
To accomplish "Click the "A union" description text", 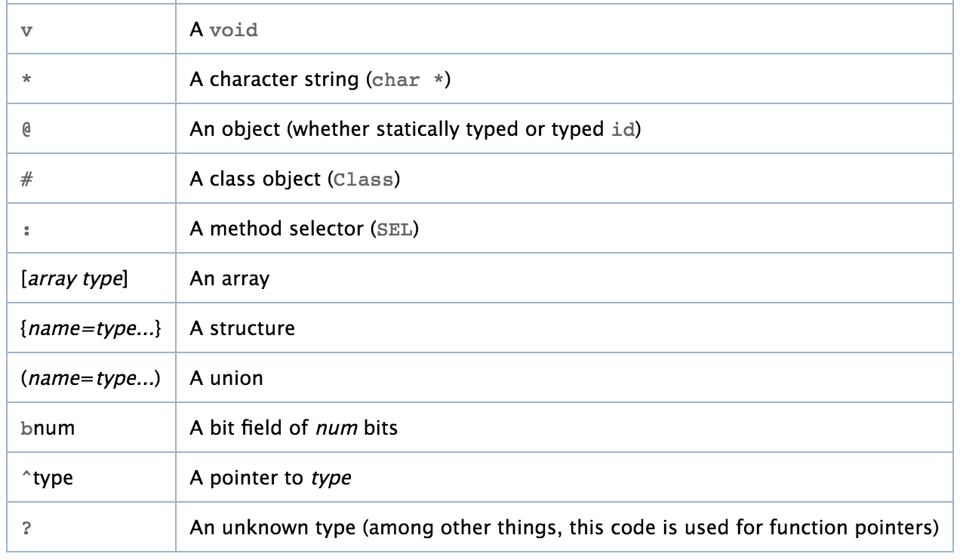I will [226, 378].
